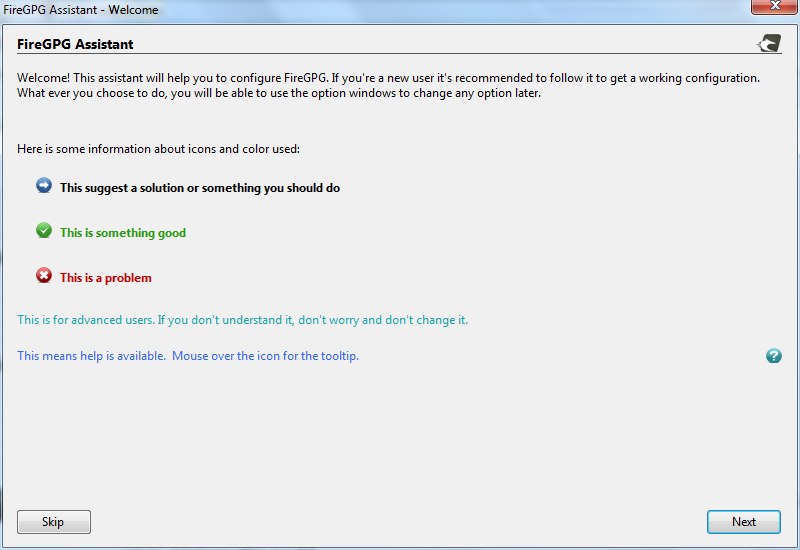Viewport: 800px width, 550px height.
Task: Click the red "This is a problem" label
Action: [105, 278]
